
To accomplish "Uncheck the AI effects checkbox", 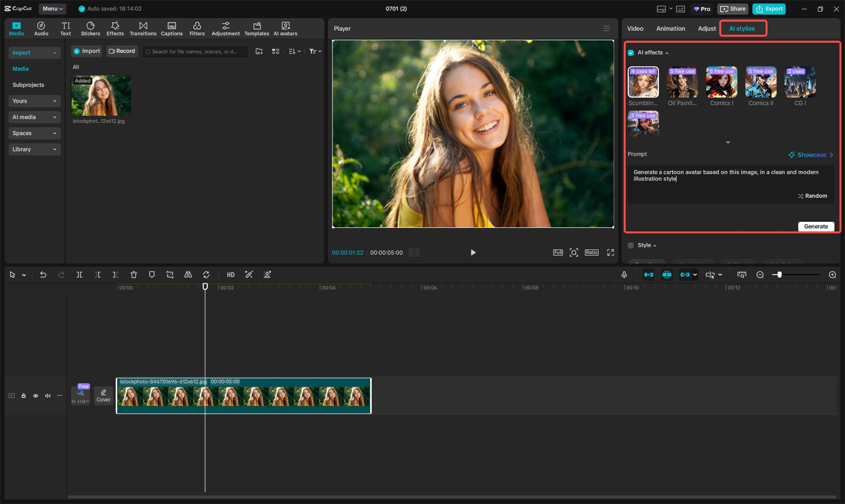I will coord(631,53).
